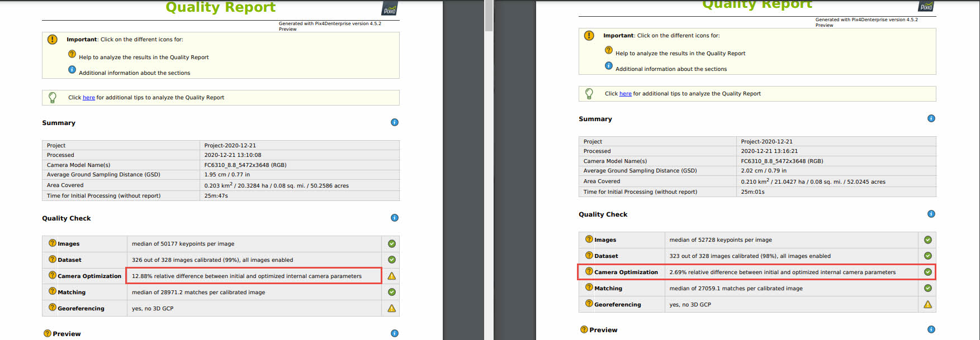
Task: Select processed time '2020-12-21 13:16:21'
Action: [769, 151]
